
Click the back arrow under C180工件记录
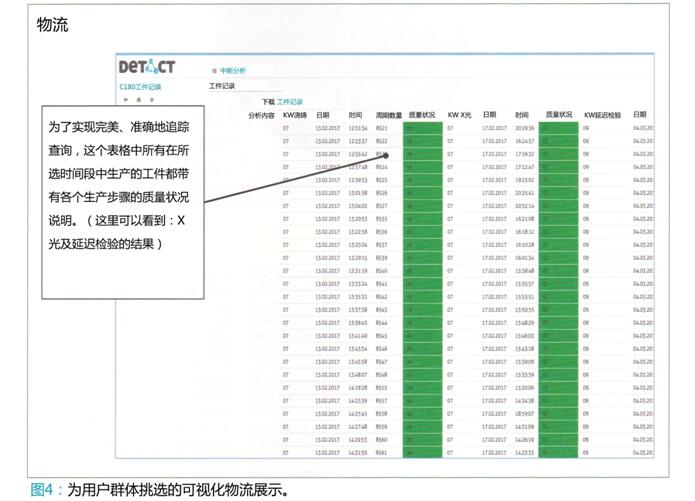[126, 99]
